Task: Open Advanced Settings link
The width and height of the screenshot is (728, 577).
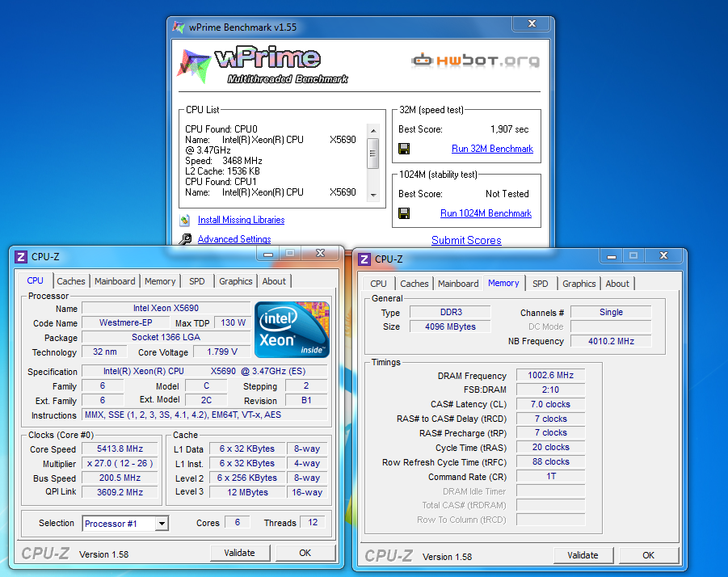Action: 234,239
